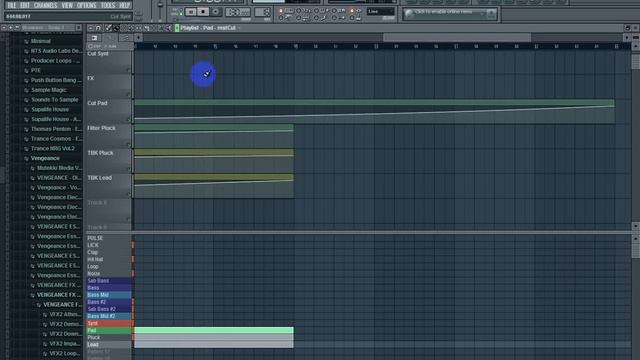640x360 pixels.
Task: Select the PULSE pattern in the list
Action: (x=109, y=238)
